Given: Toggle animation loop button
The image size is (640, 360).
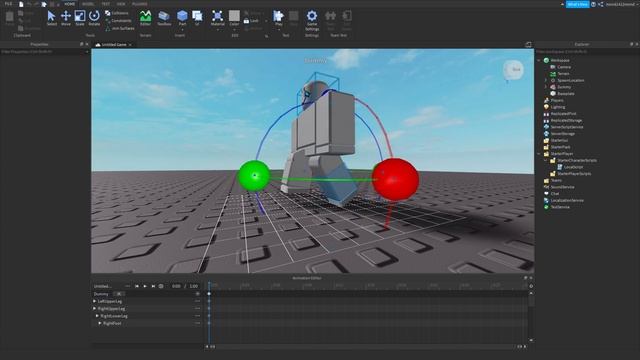Looking at the screenshot, I should pyautogui.click(x=161, y=286).
